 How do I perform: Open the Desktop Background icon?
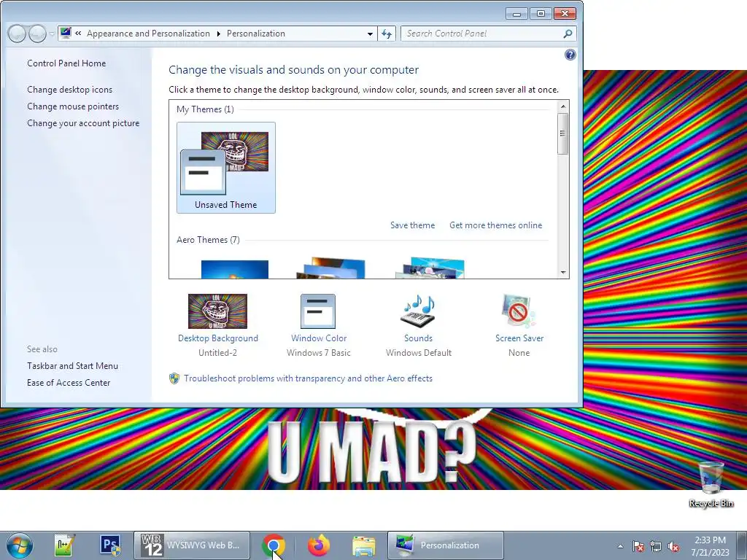click(x=217, y=311)
